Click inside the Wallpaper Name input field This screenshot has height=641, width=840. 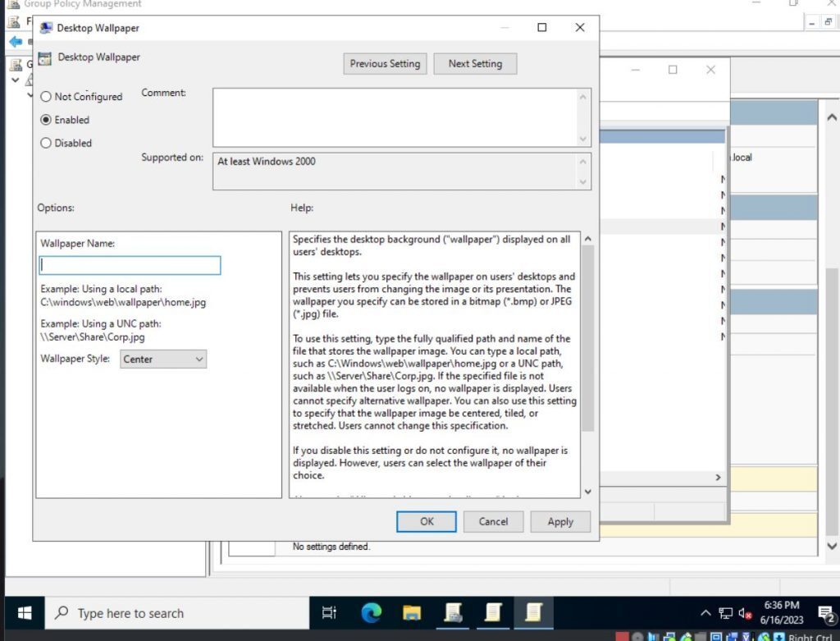pos(130,265)
